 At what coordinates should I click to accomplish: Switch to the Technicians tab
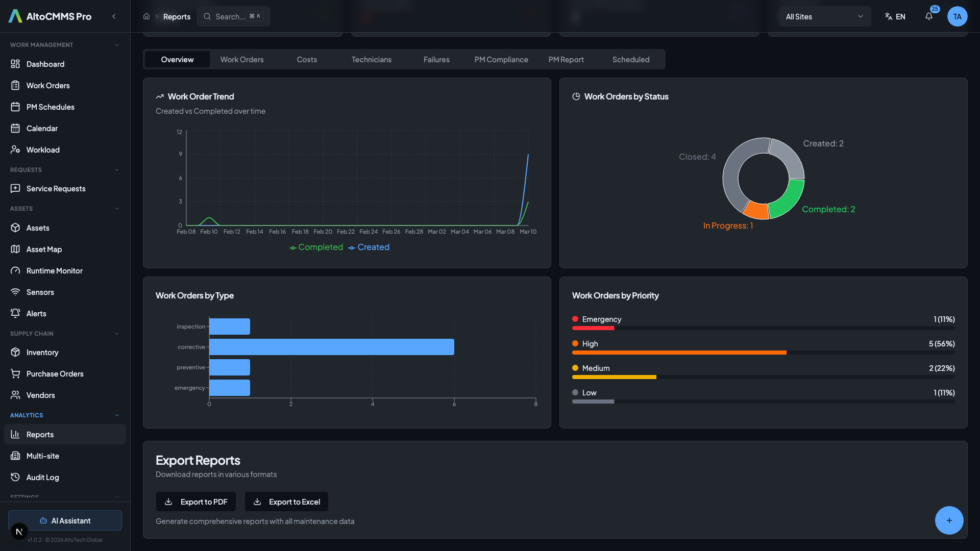pyautogui.click(x=371, y=60)
